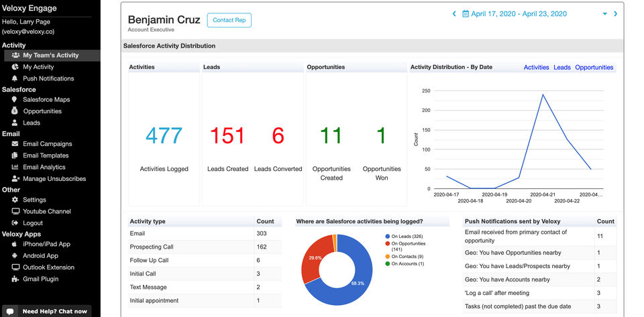Click the My Team's Activity people icon

15,55
